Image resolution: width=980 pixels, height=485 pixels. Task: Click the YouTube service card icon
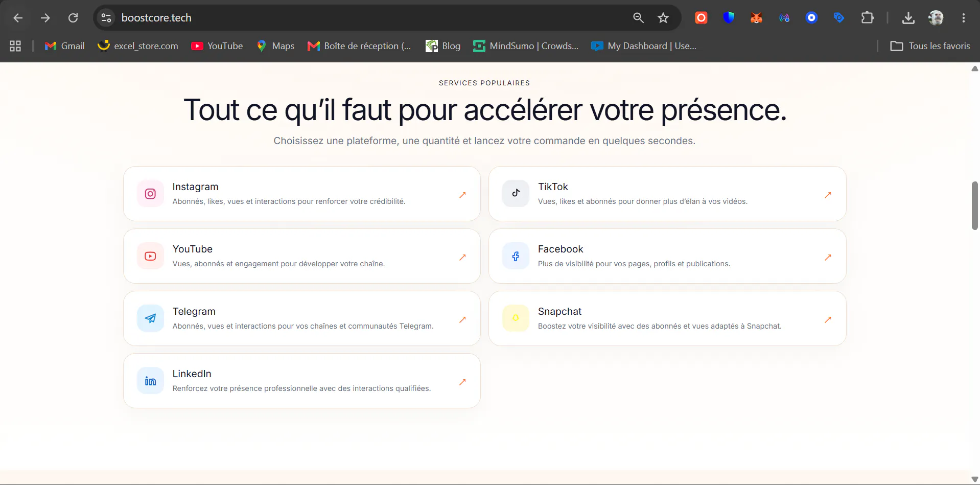click(150, 256)
